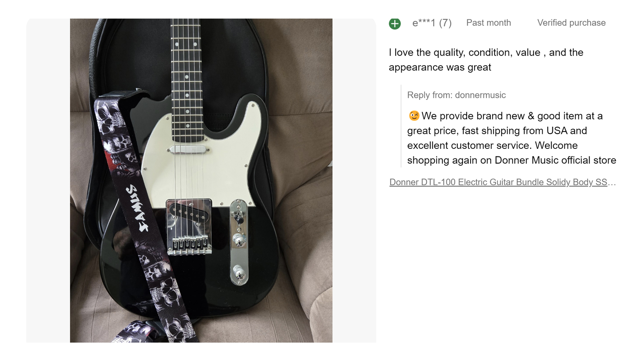Click the seller reply text block
This screenshot has height=360, width=644.
503,138
